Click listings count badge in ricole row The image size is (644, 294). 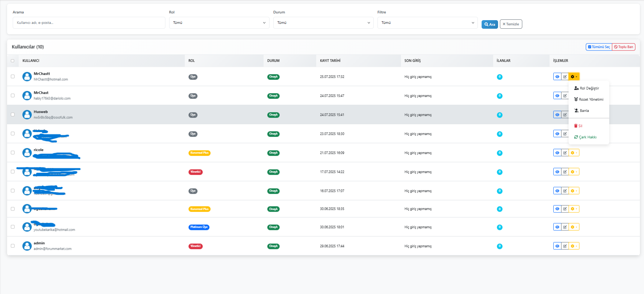tap(500, 153)
